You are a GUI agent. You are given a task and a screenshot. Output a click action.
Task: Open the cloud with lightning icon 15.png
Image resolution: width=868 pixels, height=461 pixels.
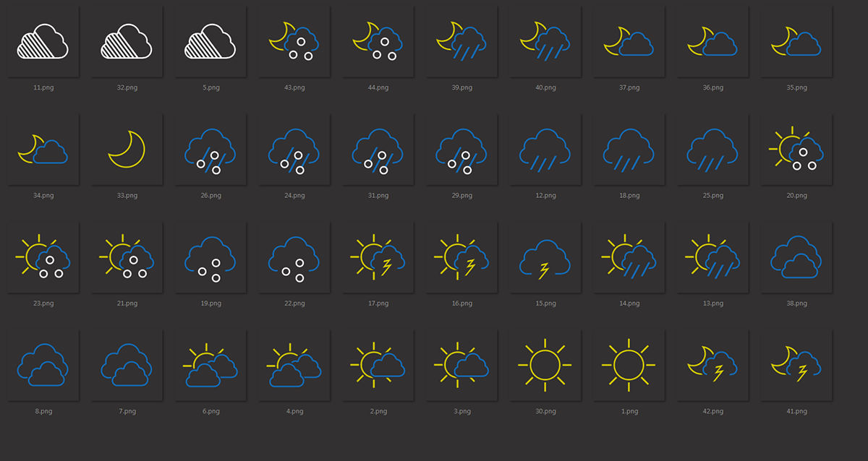(545, 257)
